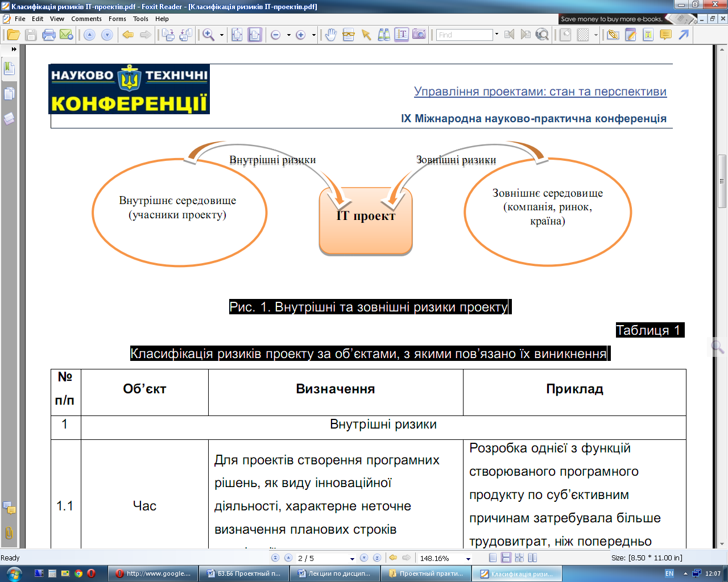The height and width of the screenshot is (582, 728).
Task: Open the Pages thumbnails panel in sidebar
Action: pyautogui.click(x=9, y=94)
